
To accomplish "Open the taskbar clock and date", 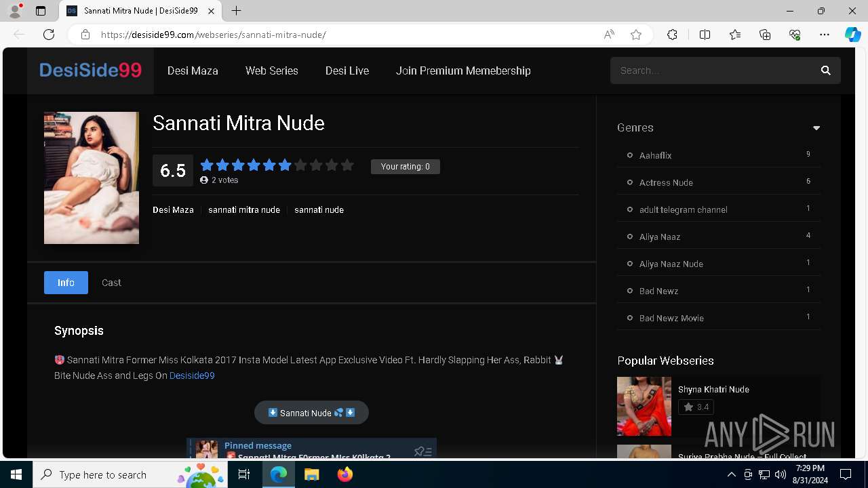I will pyautogui.click(x=810, y=474).
